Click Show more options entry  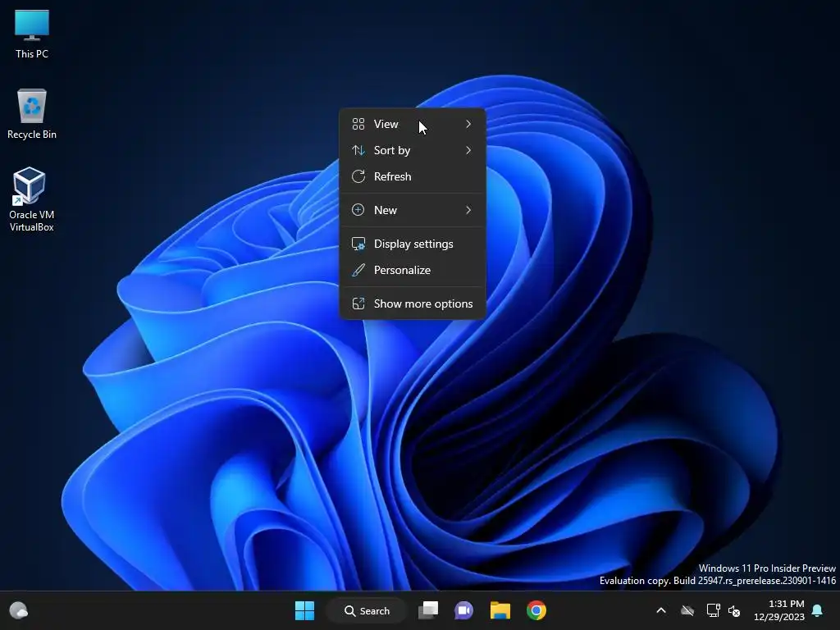point(412,304)
